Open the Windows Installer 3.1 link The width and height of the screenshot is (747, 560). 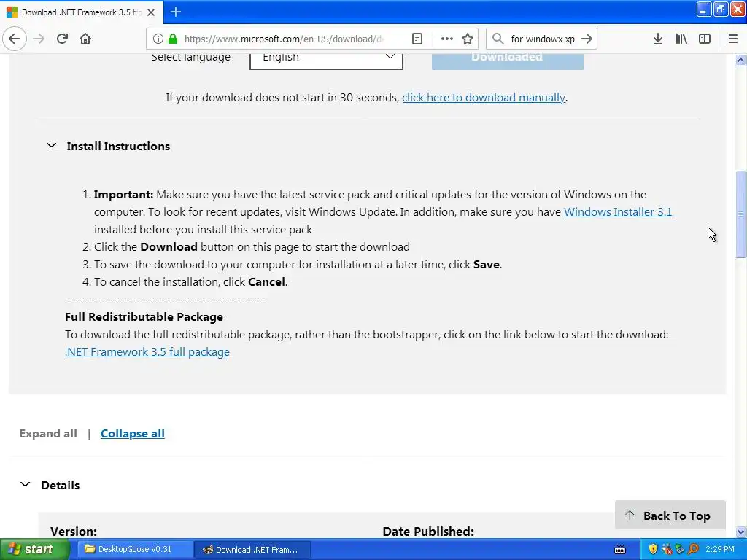tap(618, 212)
